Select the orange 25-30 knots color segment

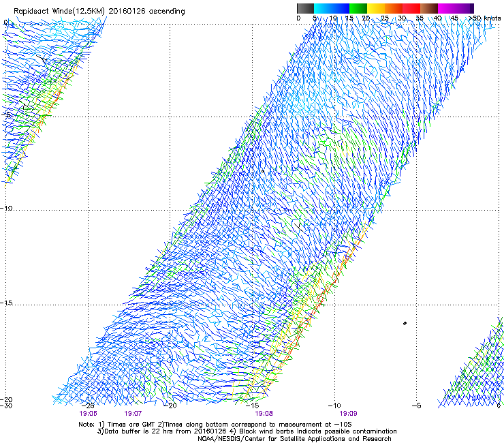pos(394,8)
